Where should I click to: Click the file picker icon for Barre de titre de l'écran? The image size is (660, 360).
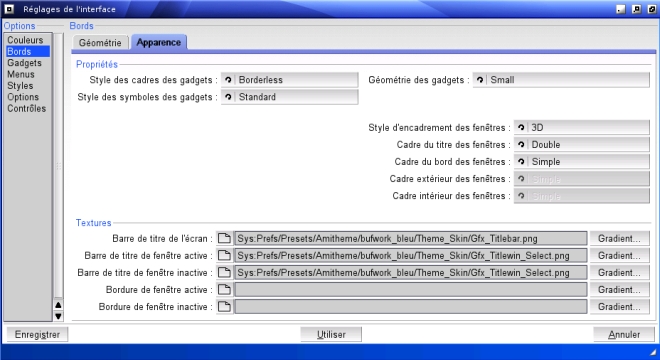pyautogui.click(x=224, y=238)
